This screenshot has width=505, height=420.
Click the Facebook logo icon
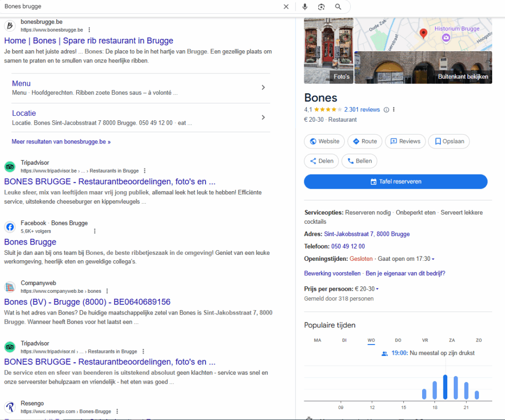(x=10, y=227)
